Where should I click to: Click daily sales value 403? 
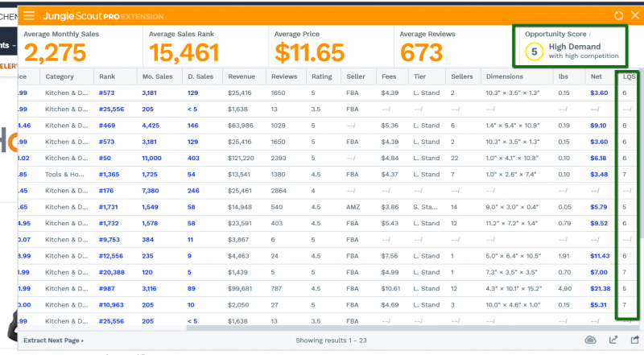click(193, 158)
